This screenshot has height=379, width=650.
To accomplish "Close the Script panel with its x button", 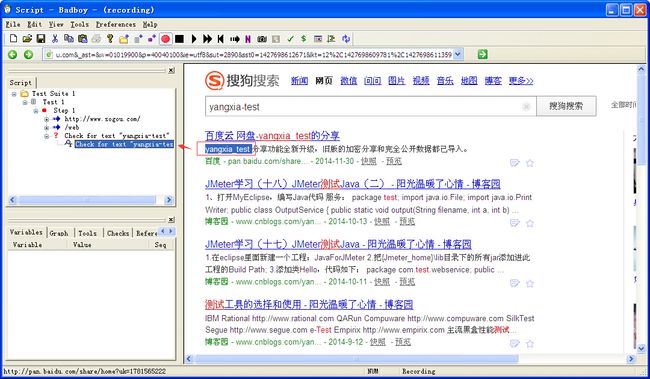I will click(171, 71).
